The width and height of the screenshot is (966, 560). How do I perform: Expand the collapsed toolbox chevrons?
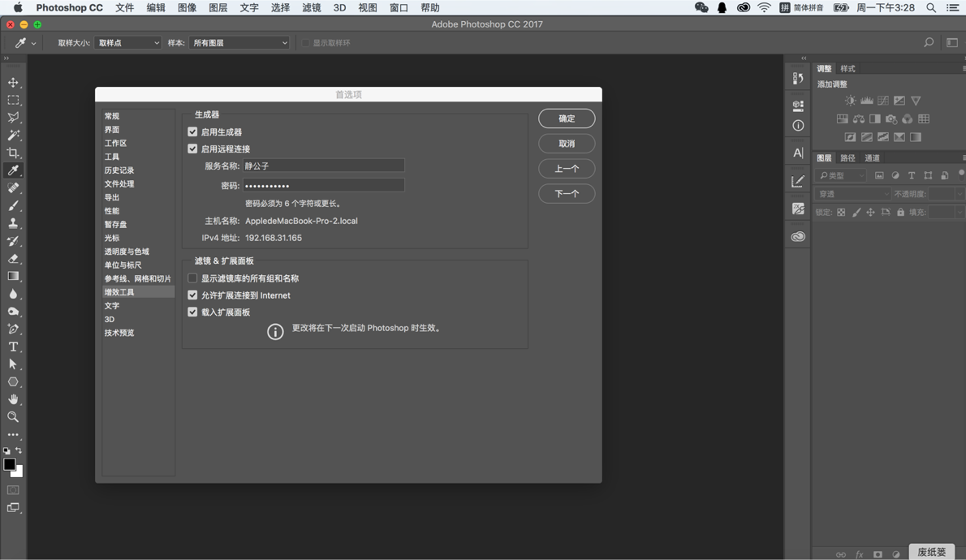[x=6, y=58]
